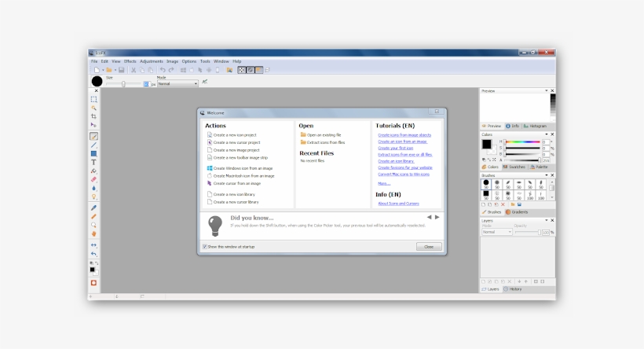Viewport: 644px width, 349px height.
Task: Click the brush Size slider
Action: pos(123,83)
